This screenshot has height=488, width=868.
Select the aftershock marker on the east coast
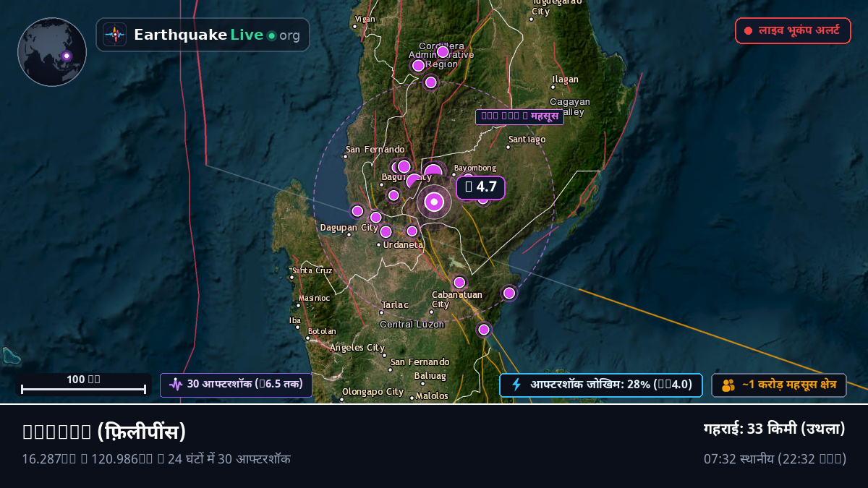point(509,293)
